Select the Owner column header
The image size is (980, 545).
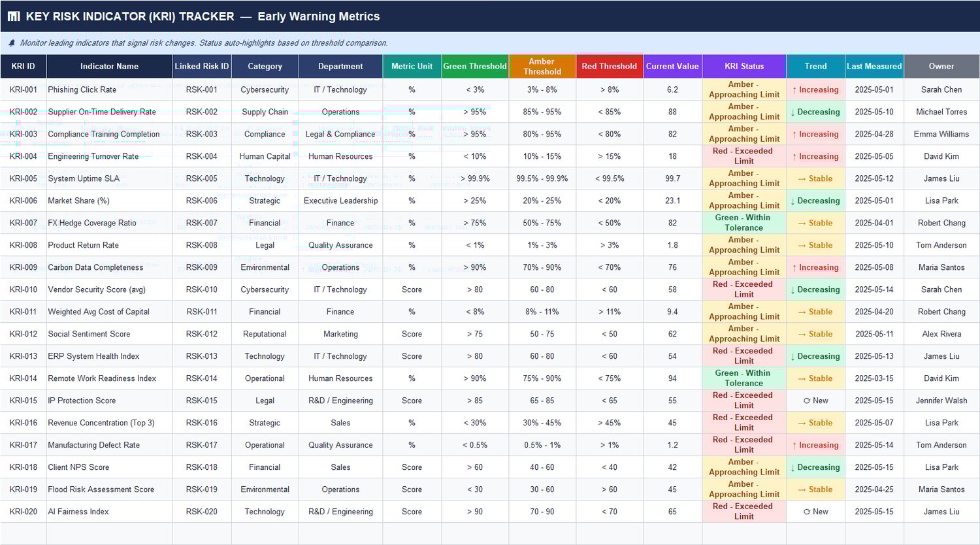click(x=941, y=66)
